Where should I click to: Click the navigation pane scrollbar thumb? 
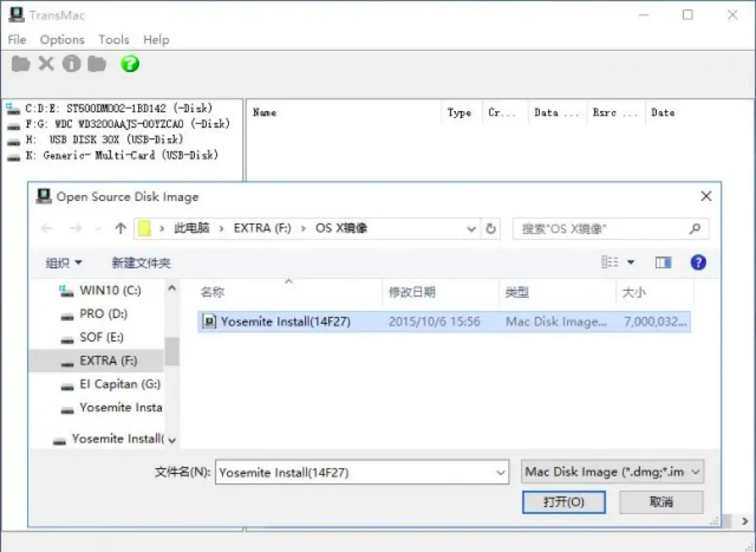click(172, 351)
